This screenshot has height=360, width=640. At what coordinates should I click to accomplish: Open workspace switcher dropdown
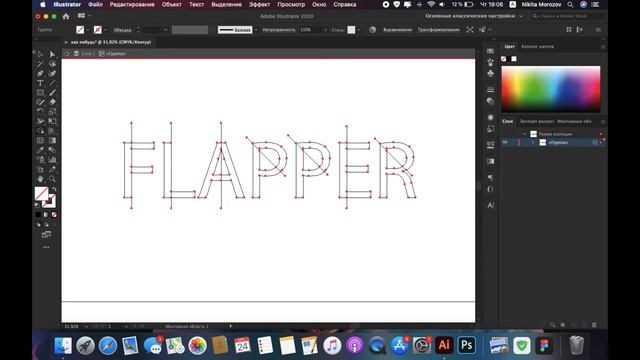tap(473, 16)
